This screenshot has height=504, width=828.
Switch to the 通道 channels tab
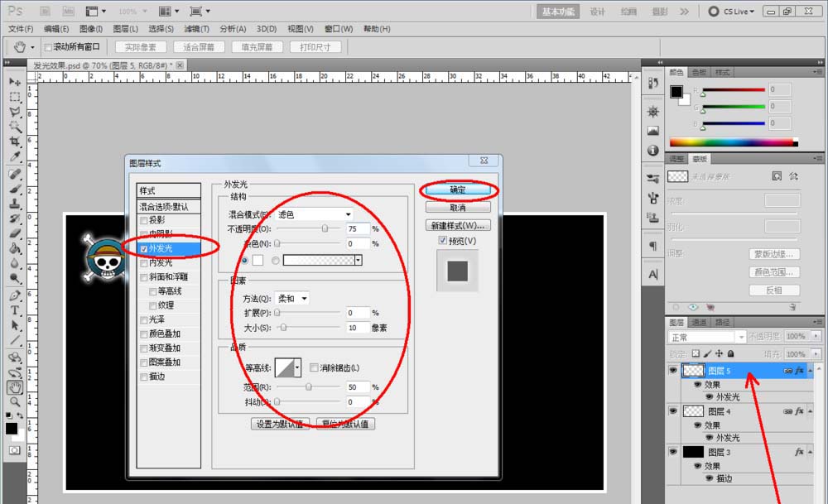[699, 322]
